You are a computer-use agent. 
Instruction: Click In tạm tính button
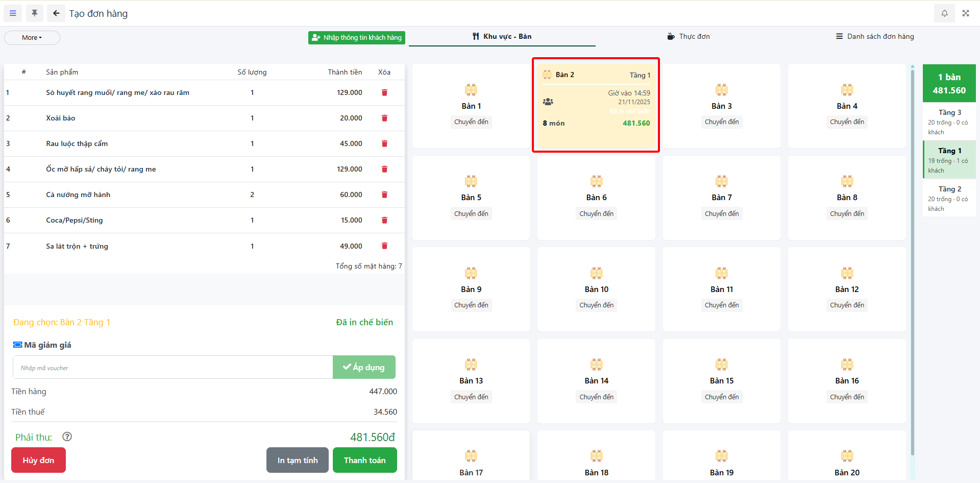pos(298,460)
